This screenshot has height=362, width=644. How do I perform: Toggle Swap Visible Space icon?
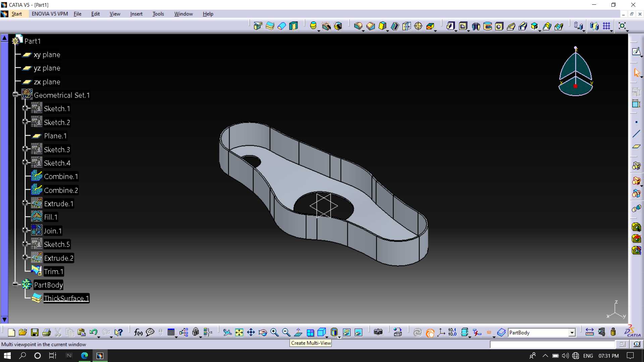coord(358,333)
